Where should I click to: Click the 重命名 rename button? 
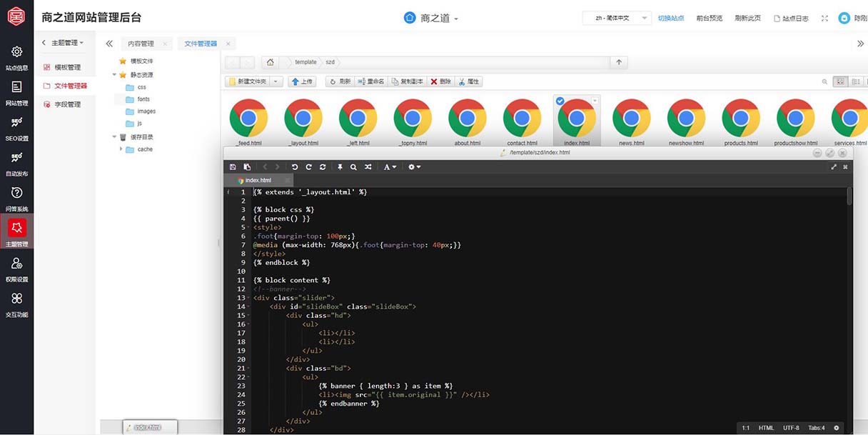click(x=370, y=81)
